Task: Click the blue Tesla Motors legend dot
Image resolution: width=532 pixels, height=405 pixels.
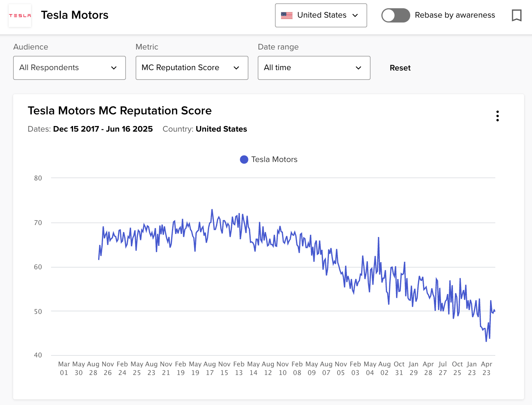Action: coord(244,159)
